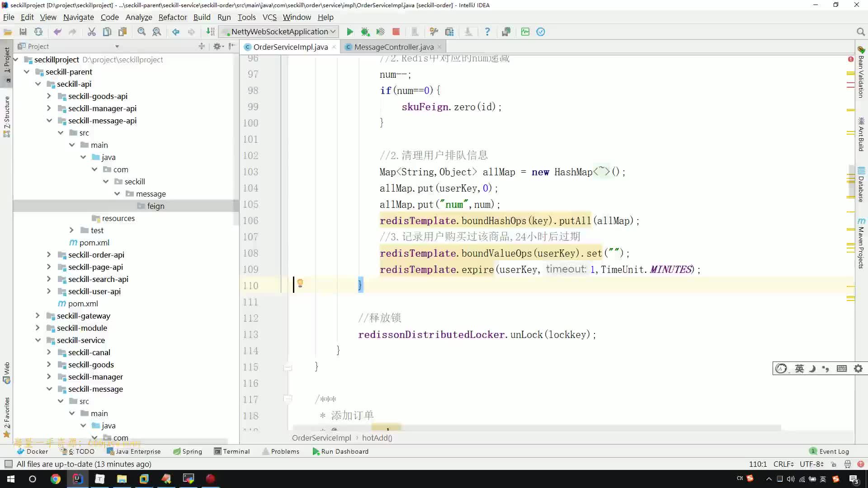
Task: Toggle the Maven Projects side panel
Action: tap(861, 244)
